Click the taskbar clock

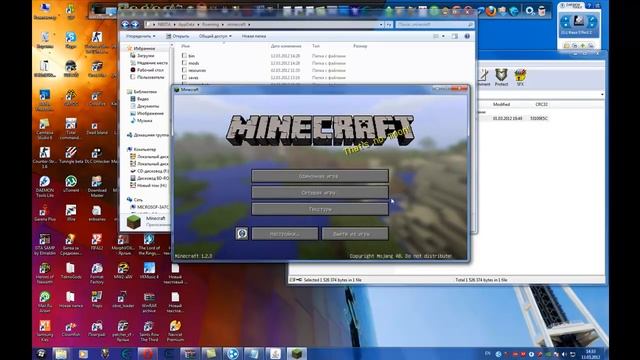click(x=591, y=354)
